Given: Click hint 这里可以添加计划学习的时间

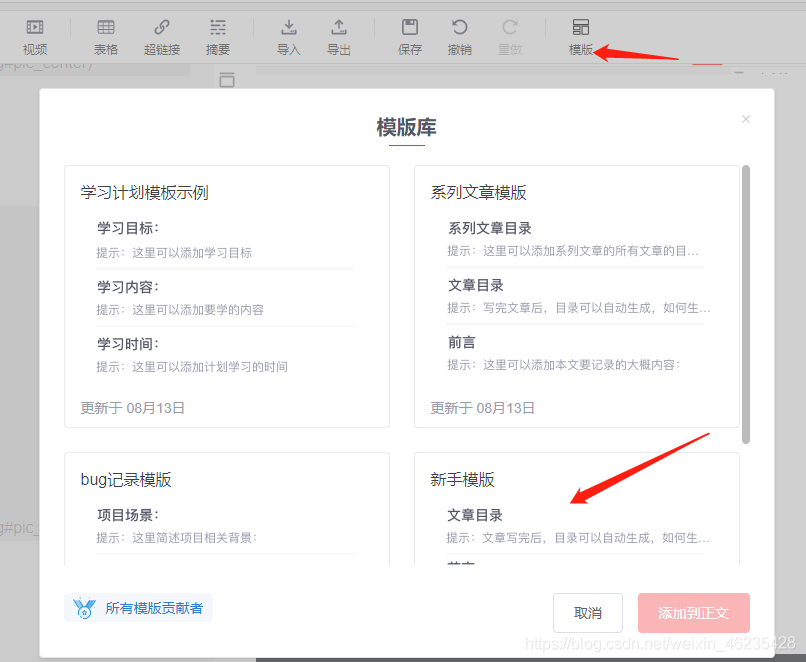Looking at the screenshot, I should click(210, 366).
